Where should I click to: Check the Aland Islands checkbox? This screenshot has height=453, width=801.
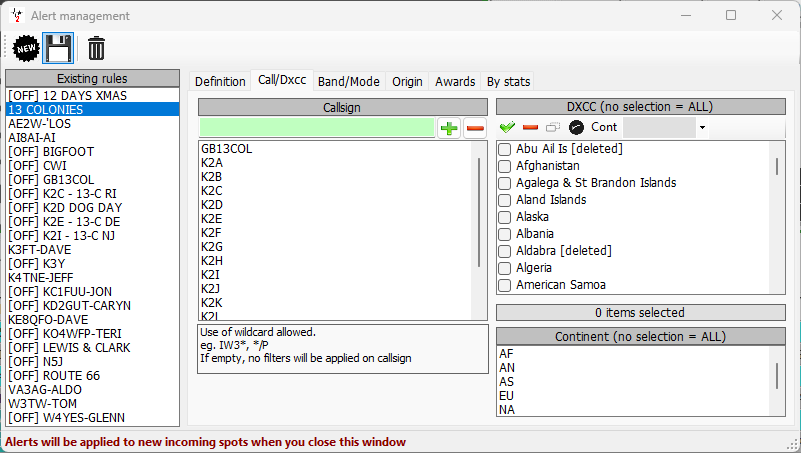(x=504, y=200)
